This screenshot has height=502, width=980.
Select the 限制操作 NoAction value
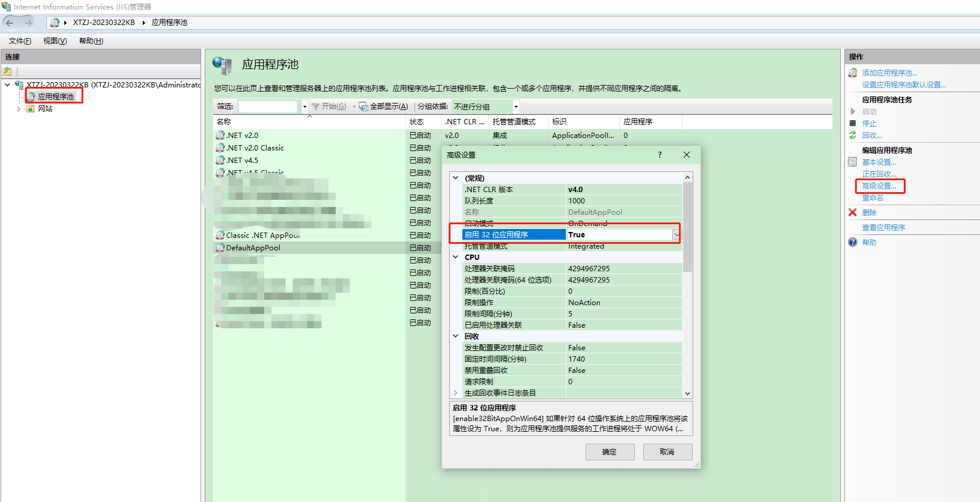[624, 303]
